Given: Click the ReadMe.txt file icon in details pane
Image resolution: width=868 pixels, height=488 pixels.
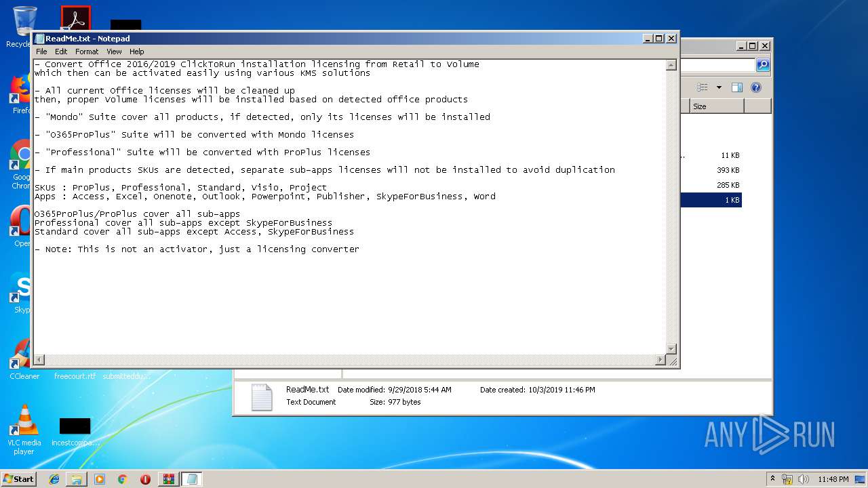Looking at the screenshot, I should tap(262, 397).
